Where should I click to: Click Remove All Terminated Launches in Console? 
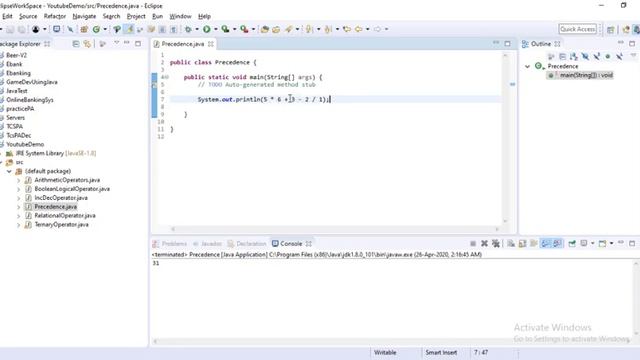click(496, 244)
